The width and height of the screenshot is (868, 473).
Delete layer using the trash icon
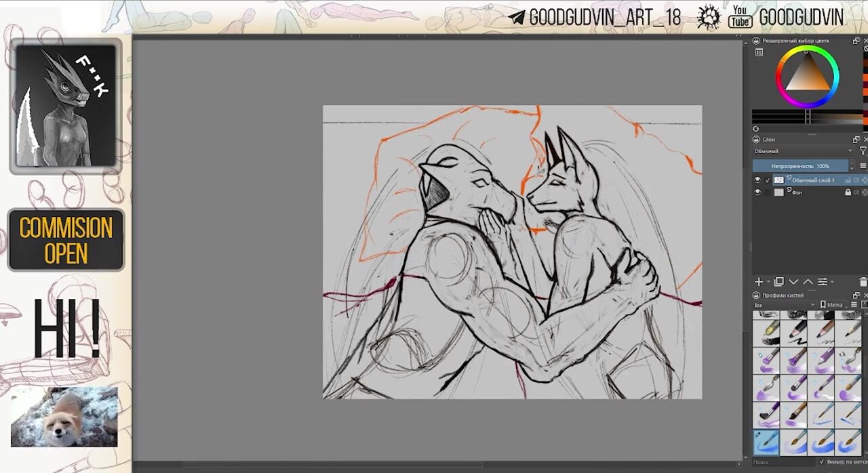[x=863, y=282]
